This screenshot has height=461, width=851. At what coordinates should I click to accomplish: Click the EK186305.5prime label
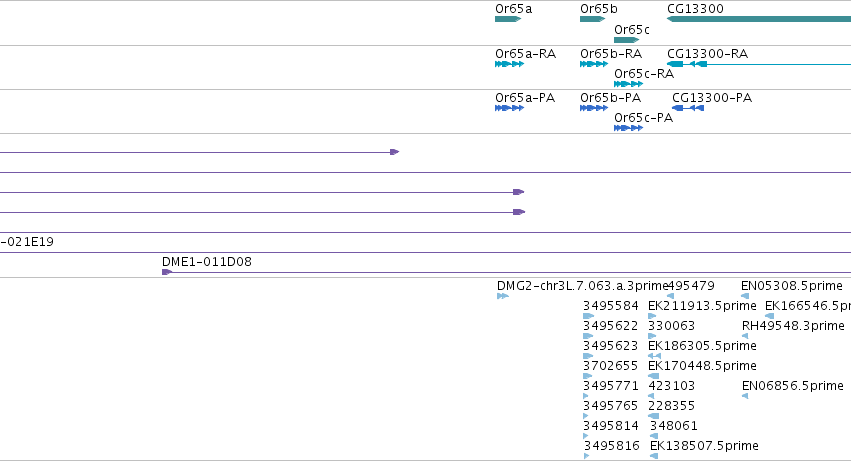[702, 346]
